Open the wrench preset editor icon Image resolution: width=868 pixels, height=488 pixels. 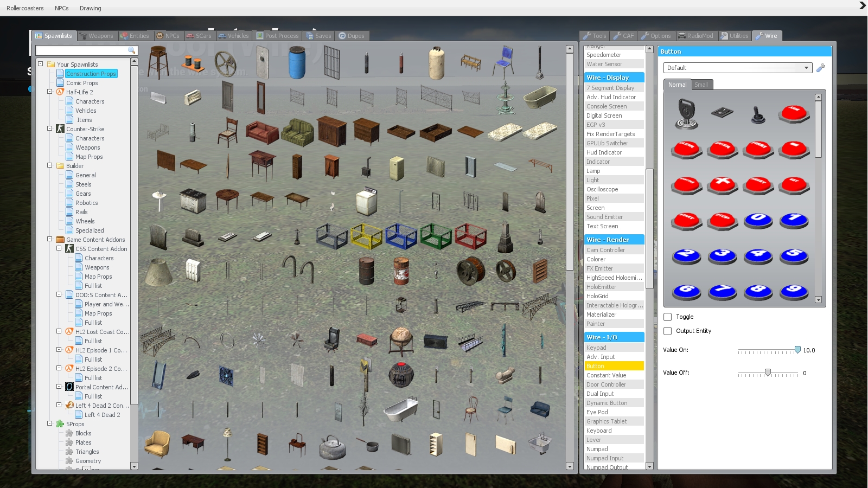point(821,68)
